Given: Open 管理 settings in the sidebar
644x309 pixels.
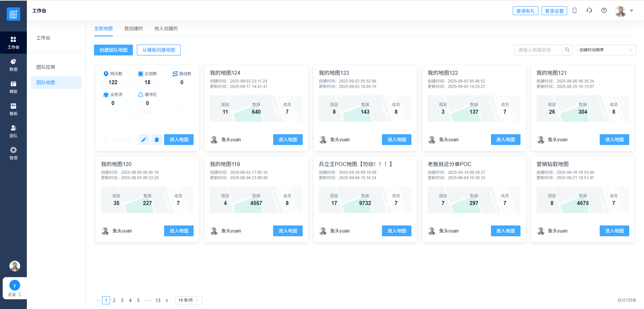Looking at the screenshot, I should [13, 153].
